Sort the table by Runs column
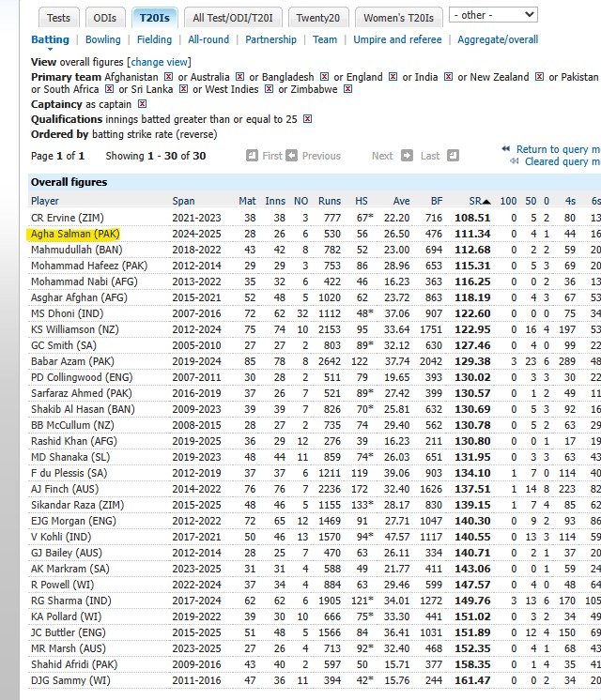Image resolution: width=601 pixels, height=700 pixels. [x=330, y=201]
